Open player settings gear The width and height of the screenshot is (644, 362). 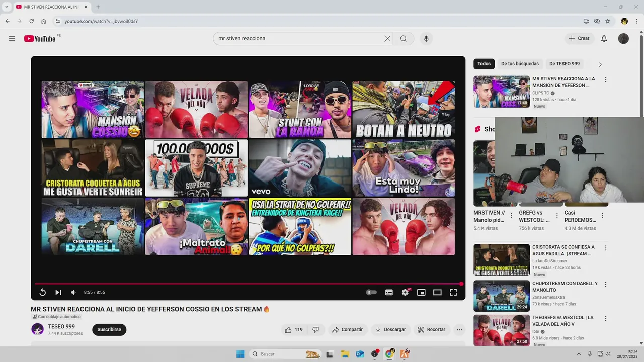tap(405, 292)
